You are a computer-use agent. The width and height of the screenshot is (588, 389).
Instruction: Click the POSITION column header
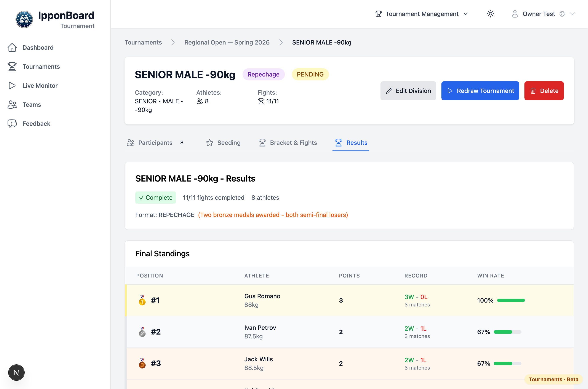click(x=150, y=276)
